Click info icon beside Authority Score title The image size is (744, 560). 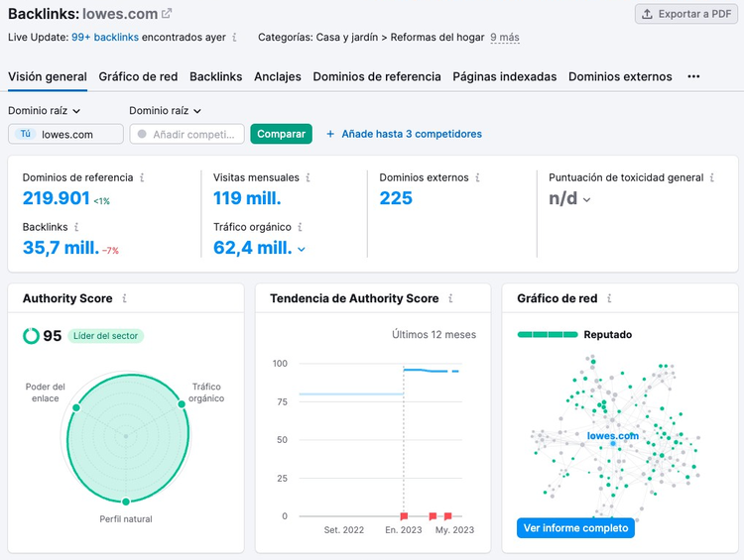[x=124, y=298]
